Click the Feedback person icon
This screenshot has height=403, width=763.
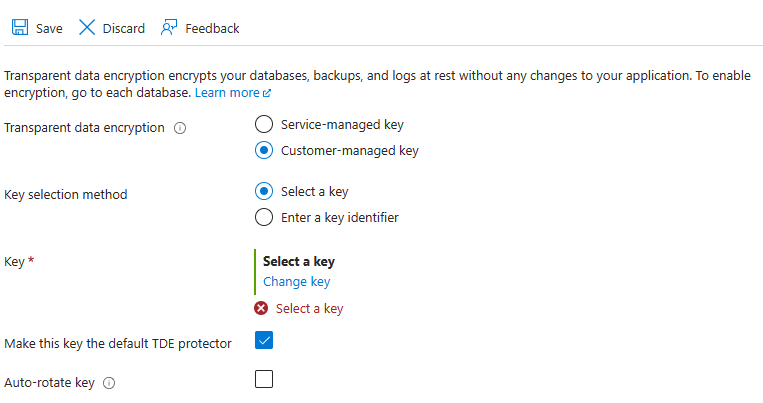169,28
